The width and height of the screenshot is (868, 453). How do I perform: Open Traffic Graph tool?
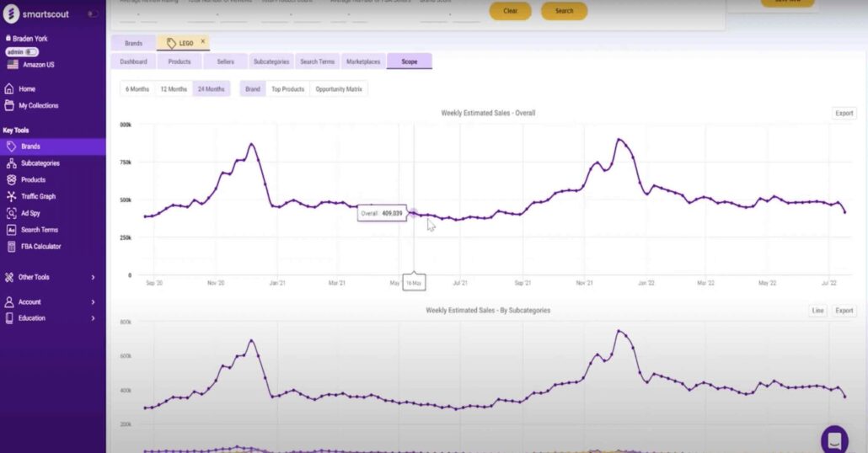[38, 197]
